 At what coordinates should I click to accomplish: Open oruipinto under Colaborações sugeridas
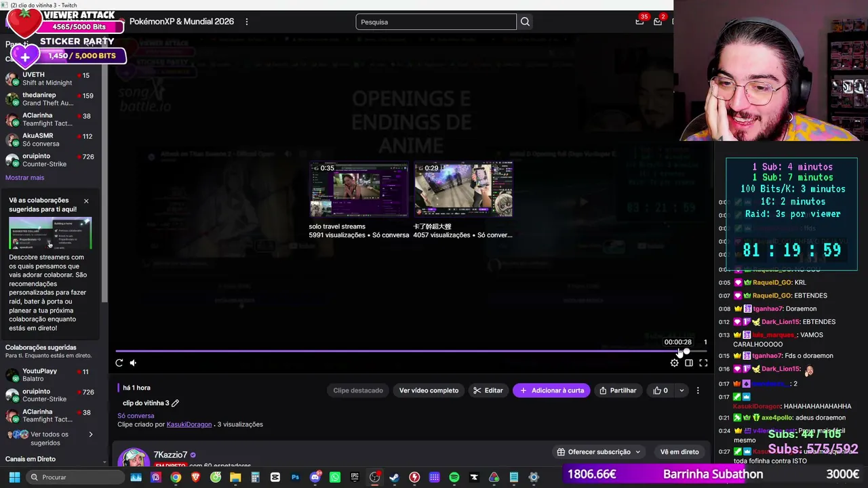50,395
